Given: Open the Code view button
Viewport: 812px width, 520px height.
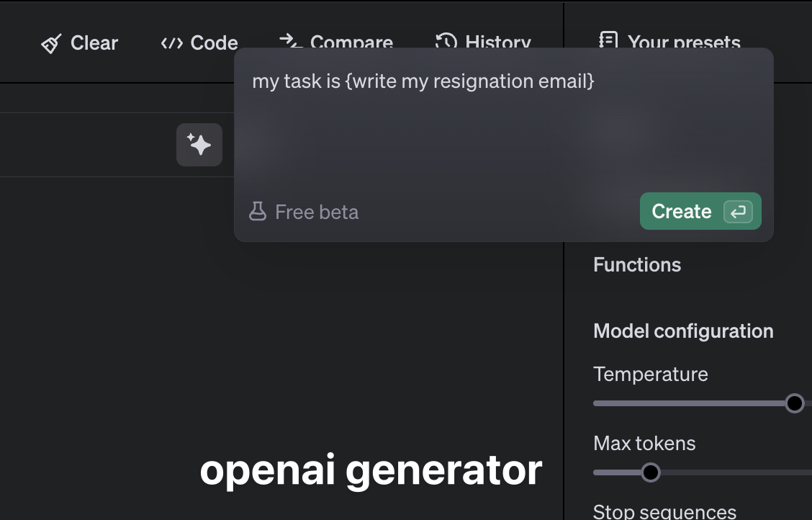Looking at the screenshot, I should point(199,43).
